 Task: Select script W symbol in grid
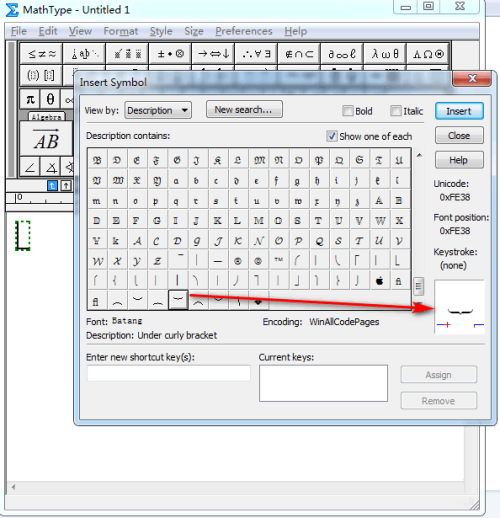tap(97, 261)
